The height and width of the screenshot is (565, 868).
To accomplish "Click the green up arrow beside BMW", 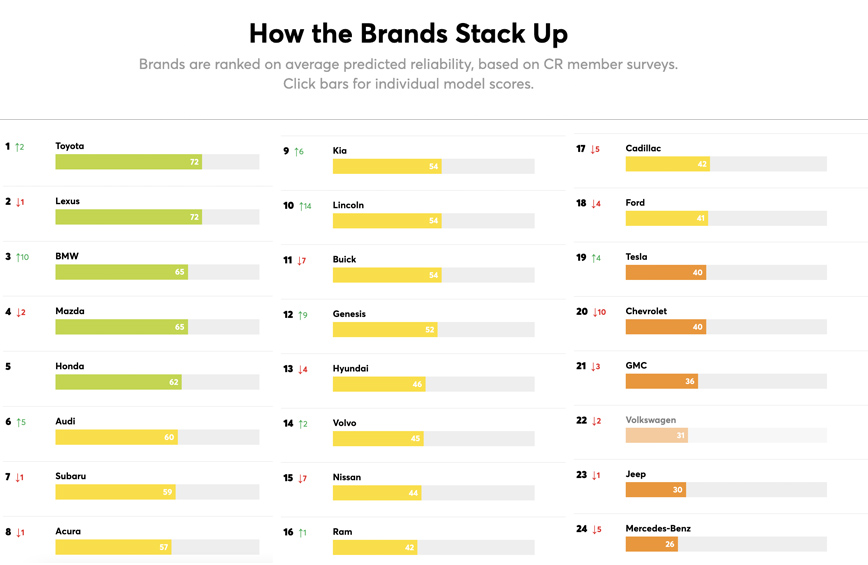I will (x=18, y=257).
